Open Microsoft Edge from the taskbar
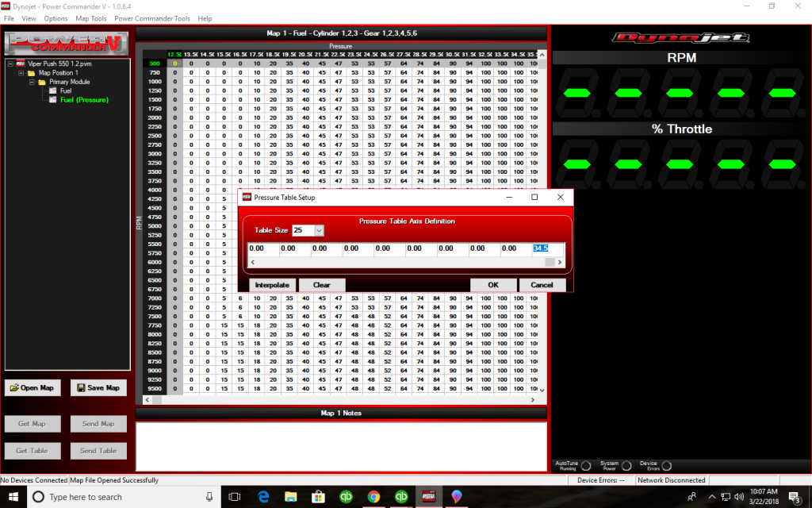The height and width of the screenshot is (508, 812). 263,497
